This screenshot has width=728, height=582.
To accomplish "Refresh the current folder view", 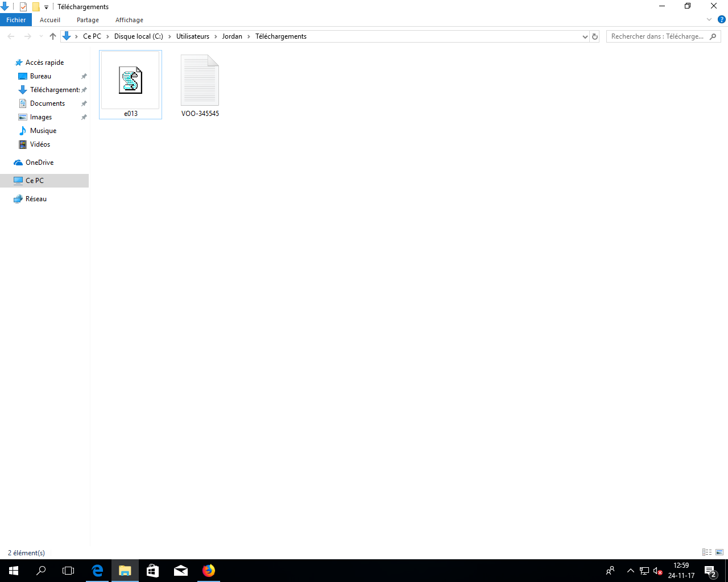I will [x=595, y=36].
